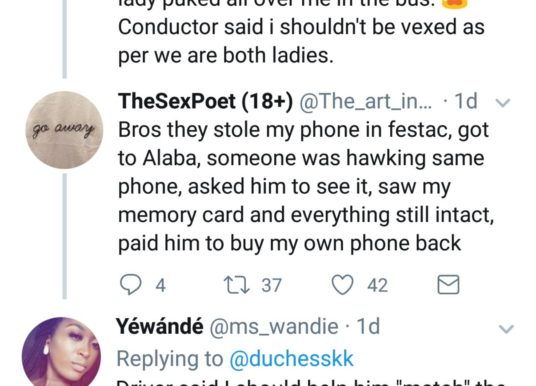This screenshot has width=536, height=386.
Task: Select the 42 likes count
Action: tap(377, 285)
